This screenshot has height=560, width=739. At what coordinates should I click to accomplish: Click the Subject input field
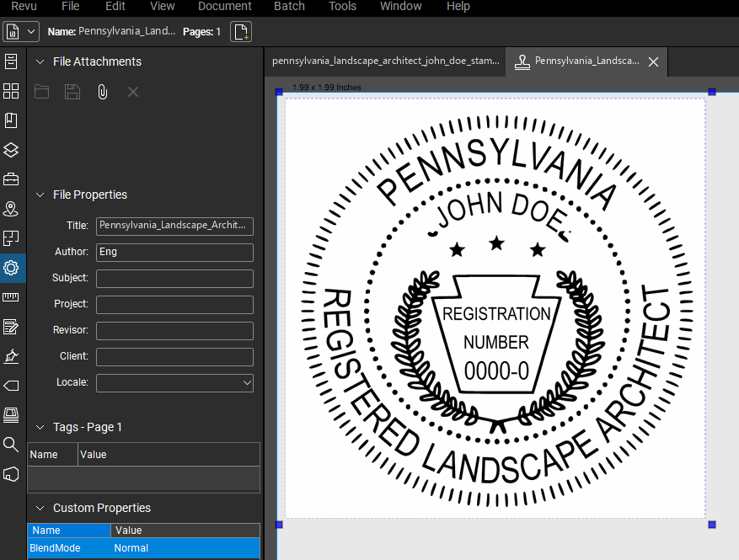[175, 279]
